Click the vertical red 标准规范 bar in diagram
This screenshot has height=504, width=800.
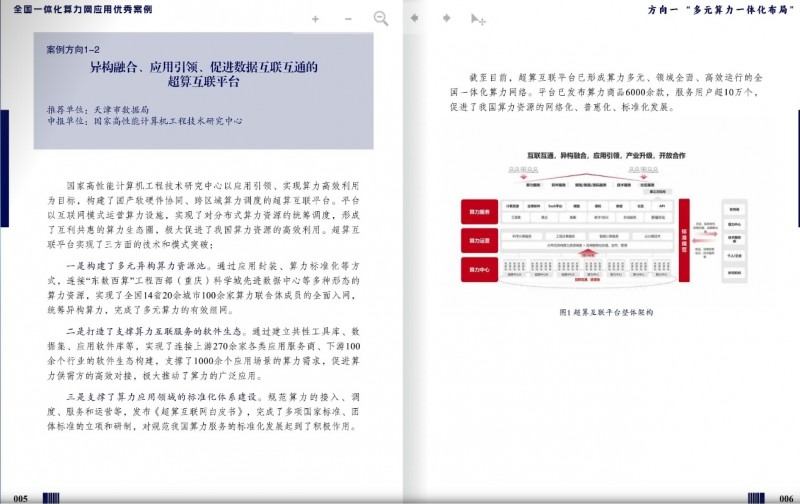coord(684,240)
